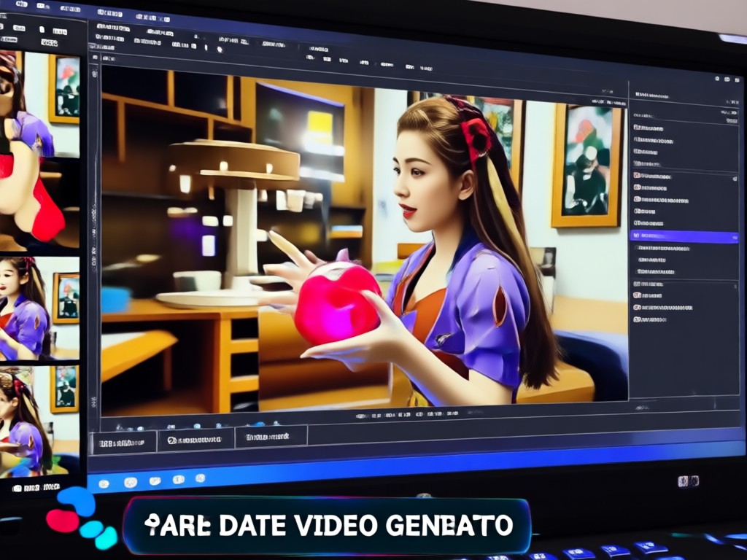Select the top thumbnail in the left clip strip
Screen dimensions: 747x560
pyautogui.click(x=39, y=151)
